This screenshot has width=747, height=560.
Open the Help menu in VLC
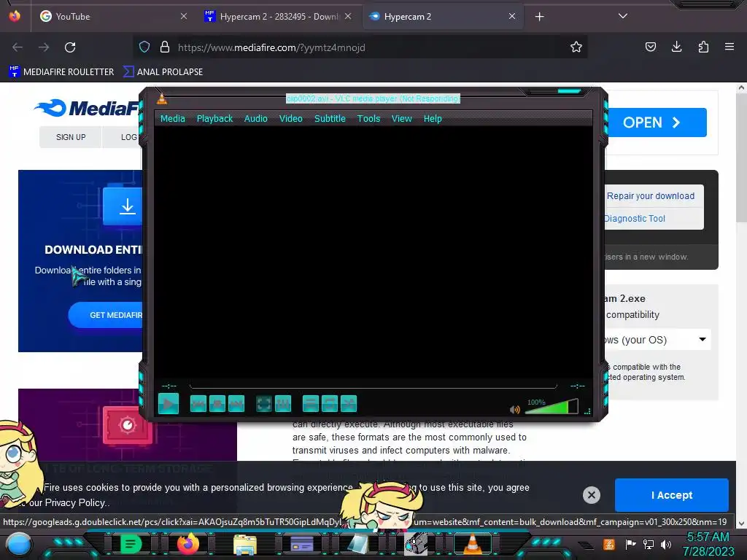433,119
